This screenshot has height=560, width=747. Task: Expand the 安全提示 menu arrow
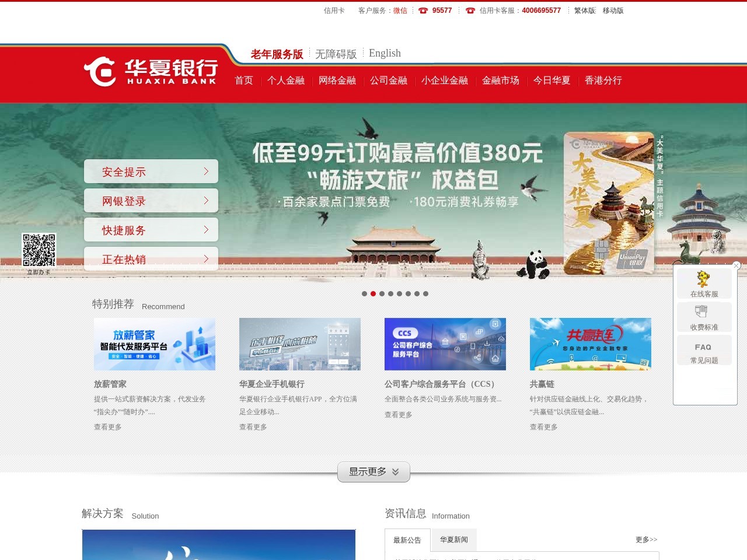click(x=206, y=171)
